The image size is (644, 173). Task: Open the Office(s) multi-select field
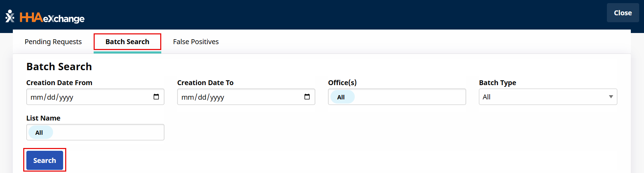click(x=409, y=97)
